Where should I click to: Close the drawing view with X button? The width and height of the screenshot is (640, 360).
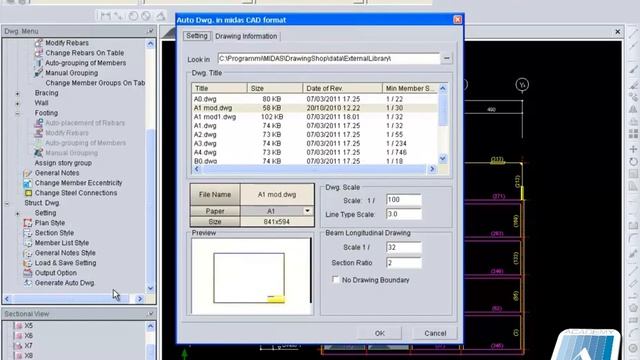pyautogui.click(x=618, y=31)
